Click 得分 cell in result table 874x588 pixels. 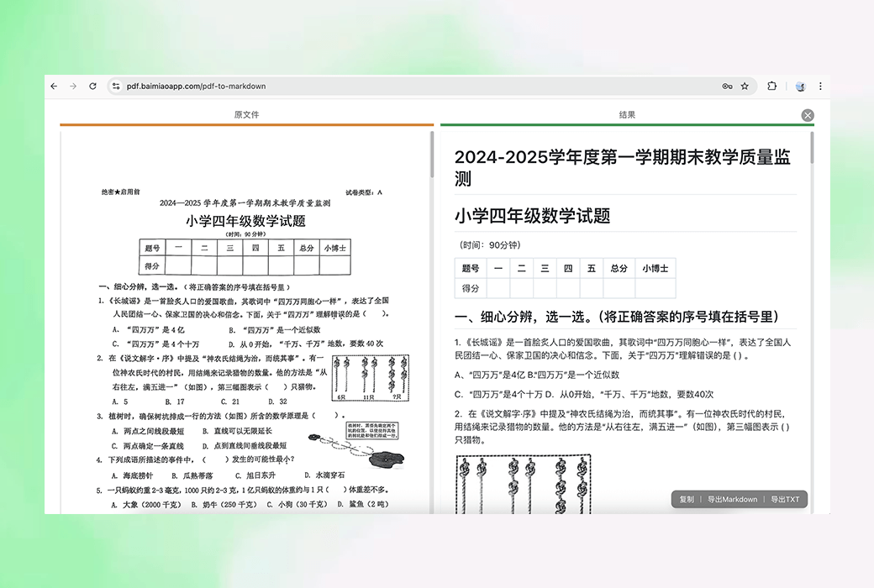(x=471, y=288)
